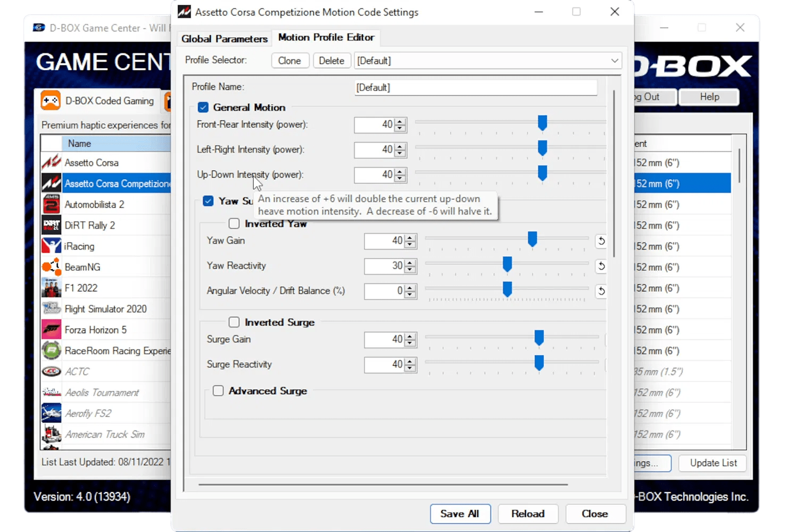Image resolution: width=787 pixels, height=532 pixels.
Task: Toggle the Yaw checkbox below General Motion
Action: pos(208,201)
